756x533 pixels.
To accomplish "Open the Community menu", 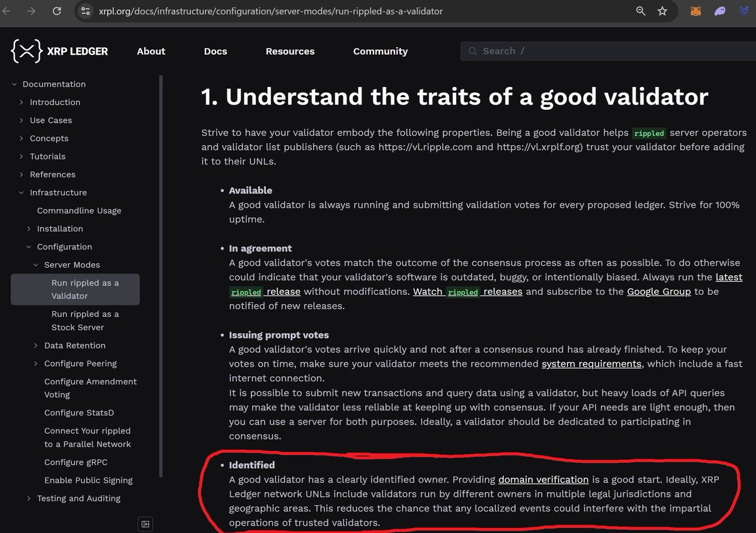I will click(381, 51).
